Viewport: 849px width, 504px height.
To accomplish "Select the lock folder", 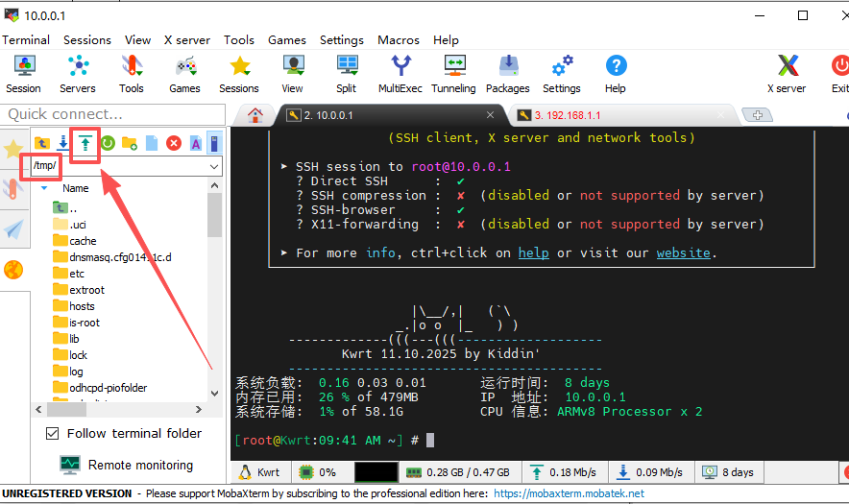I will (x=70, y=355).
